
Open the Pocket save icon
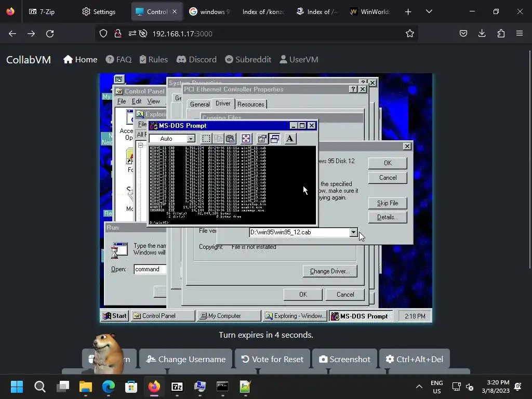[x=463, y=33]
